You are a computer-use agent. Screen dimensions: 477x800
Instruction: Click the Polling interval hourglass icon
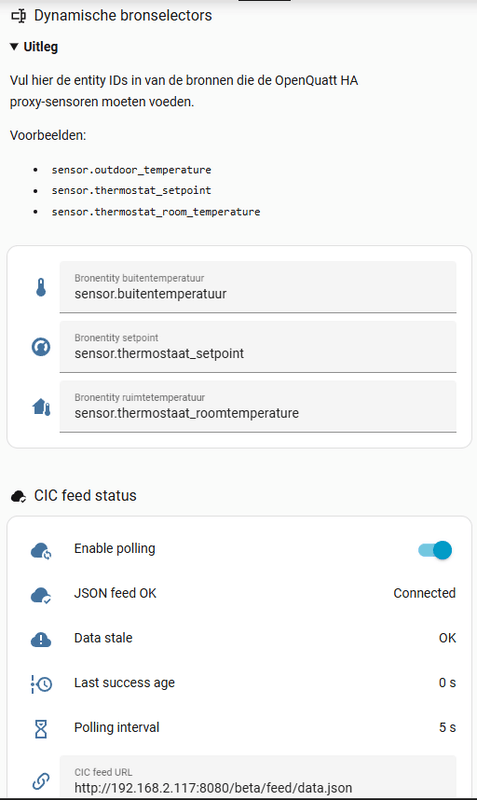pyautogui.click(x=41, y=729)
